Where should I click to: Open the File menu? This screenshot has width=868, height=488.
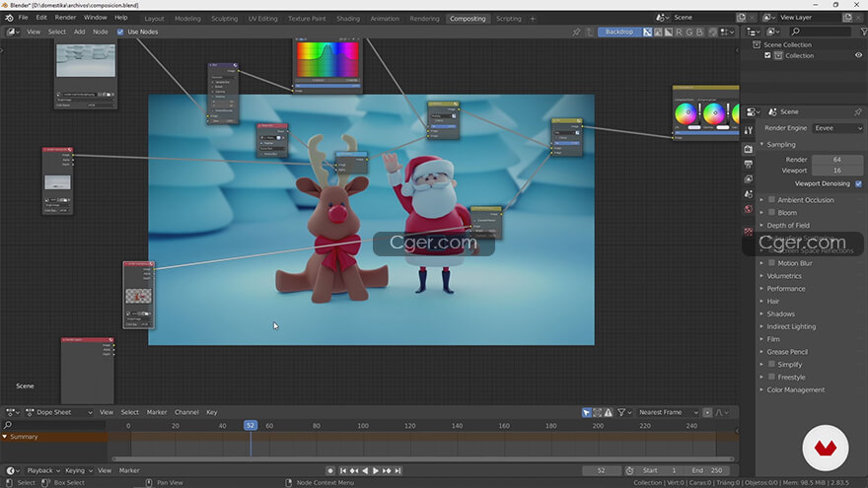[x=24, y=18]
